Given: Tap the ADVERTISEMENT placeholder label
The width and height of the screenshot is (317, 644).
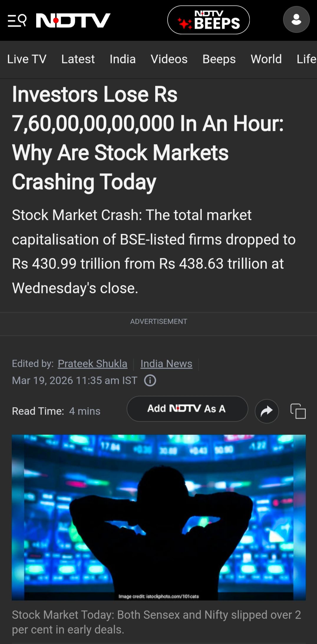Looking at the screenshot, I should (x=158, y=321).
